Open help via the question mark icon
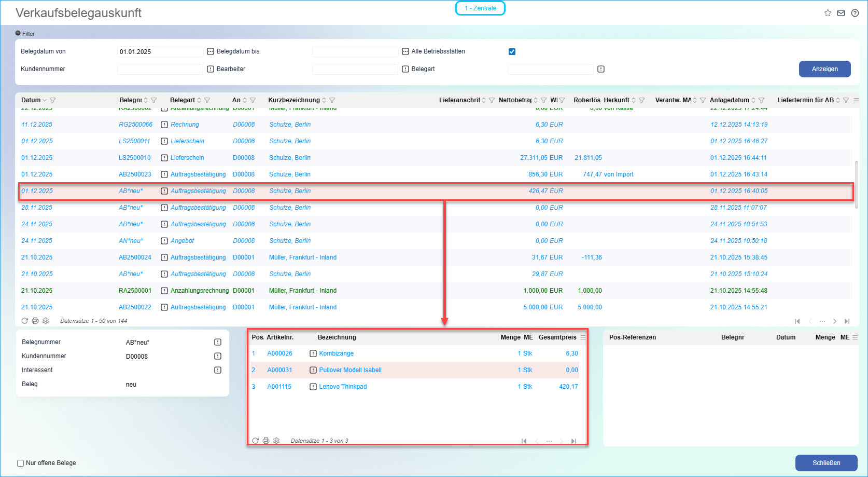Image resolution: width=868 pixels, height=477 pixels. (x=855, y=13)
